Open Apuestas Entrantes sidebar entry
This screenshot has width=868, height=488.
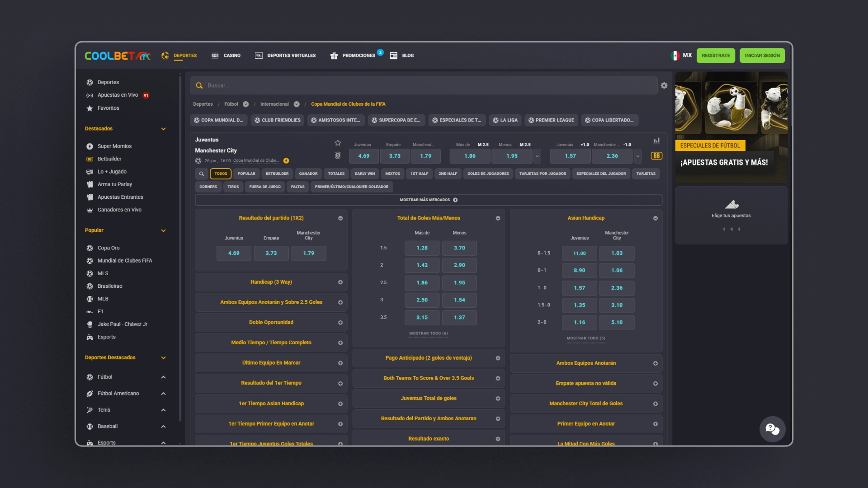tap(120, 197)
